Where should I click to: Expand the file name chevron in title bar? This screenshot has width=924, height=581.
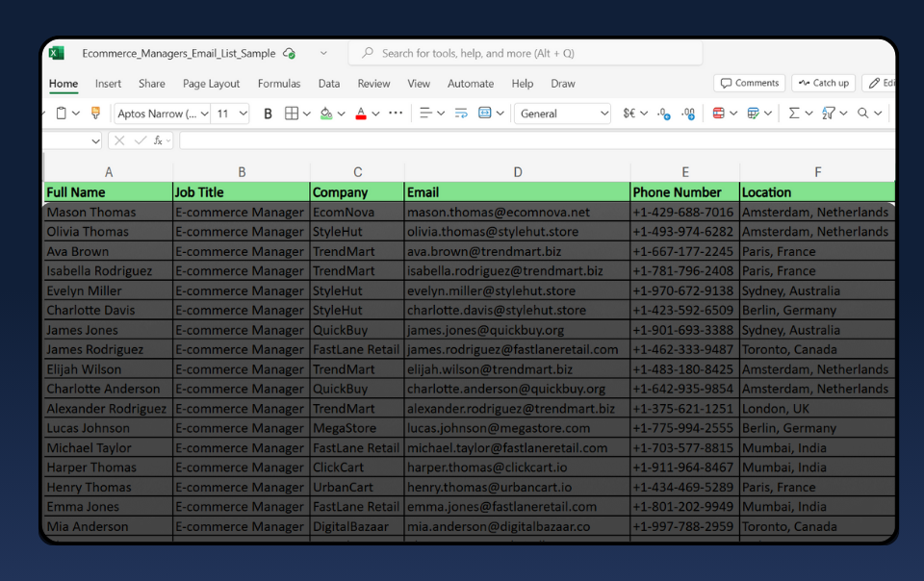coord(323,53)
